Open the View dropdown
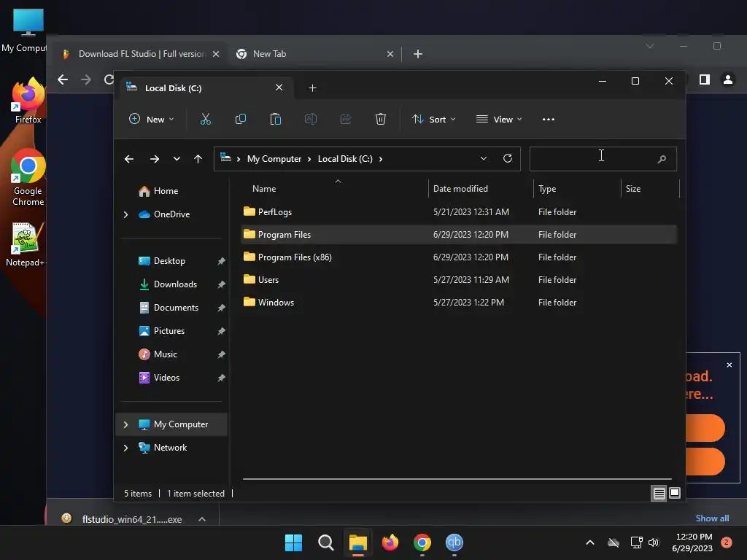The height and width of the screenshot is (560, 747). tap(499, 119)
